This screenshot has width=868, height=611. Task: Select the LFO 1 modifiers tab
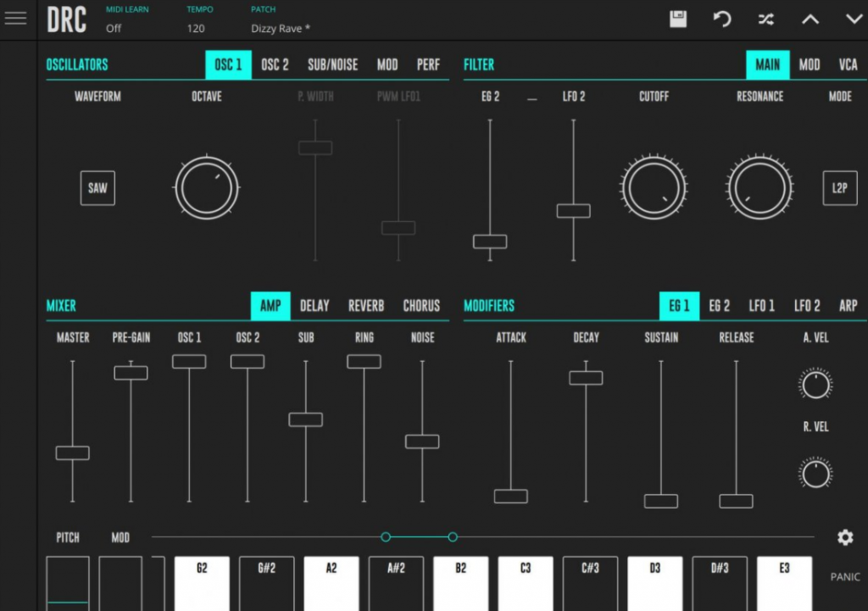(761, 306)
